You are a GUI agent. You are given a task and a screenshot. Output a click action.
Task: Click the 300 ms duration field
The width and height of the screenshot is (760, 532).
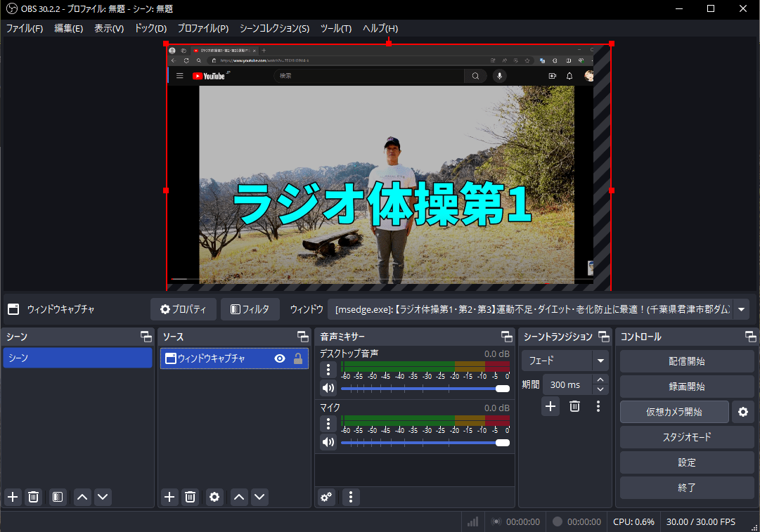pyautogui.click(x=567, y=384)
